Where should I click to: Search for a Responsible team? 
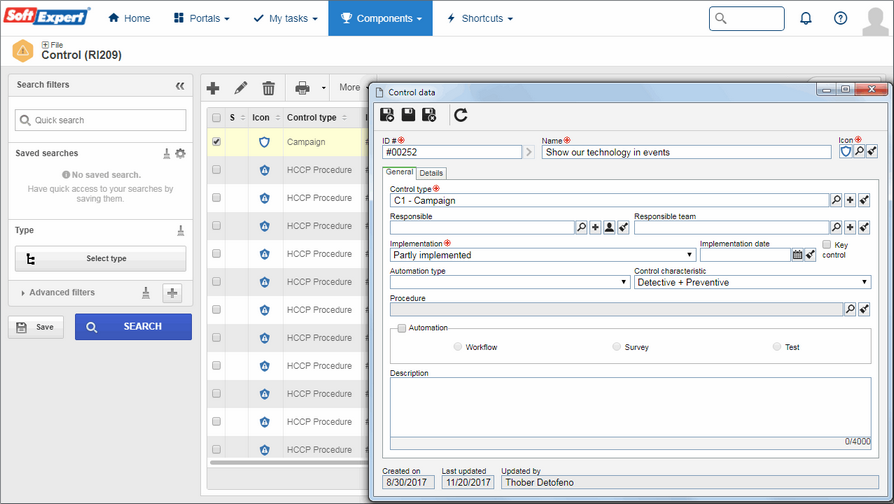click(x=836, y=227)
